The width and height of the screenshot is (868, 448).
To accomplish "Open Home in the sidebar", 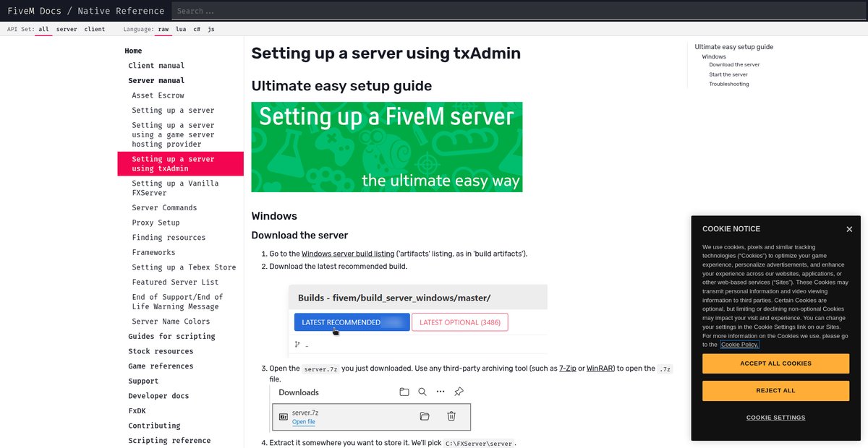I will click(x=133, y=51).
